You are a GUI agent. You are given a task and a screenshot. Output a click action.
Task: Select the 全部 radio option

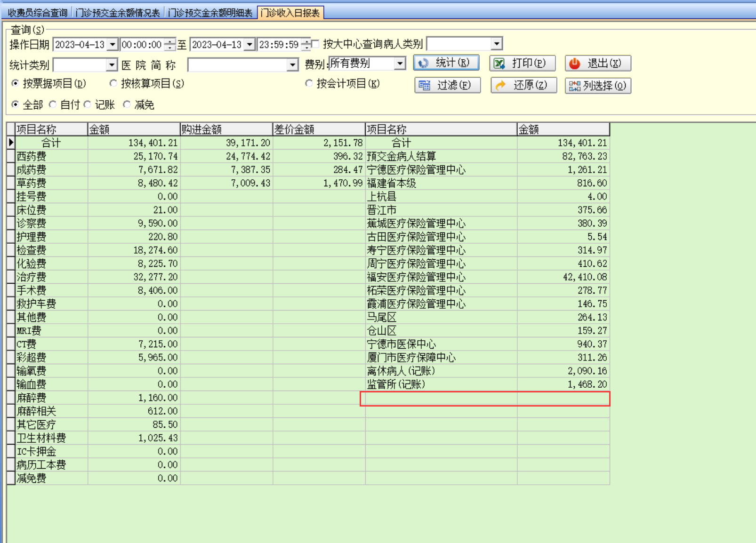point(16,104)
